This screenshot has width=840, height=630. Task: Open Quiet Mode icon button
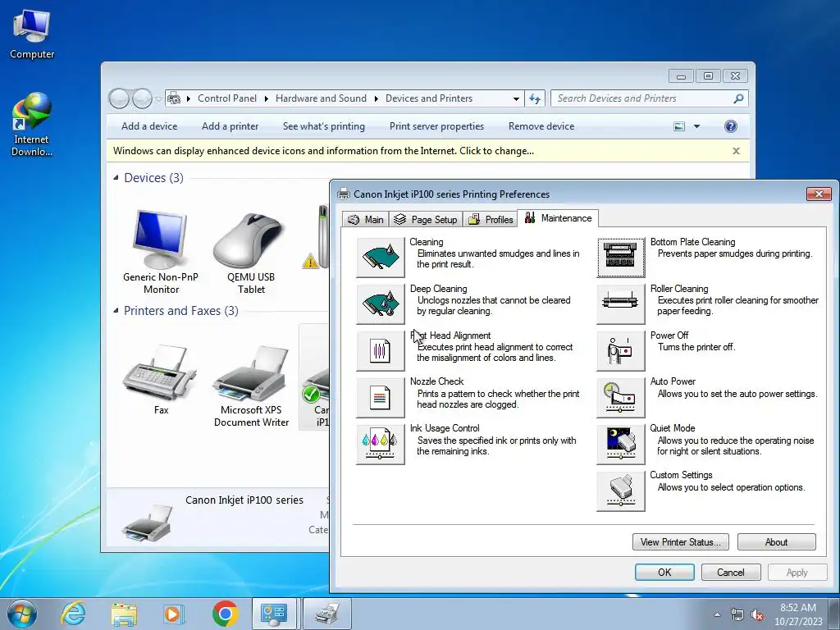click(x=621, y=444)
